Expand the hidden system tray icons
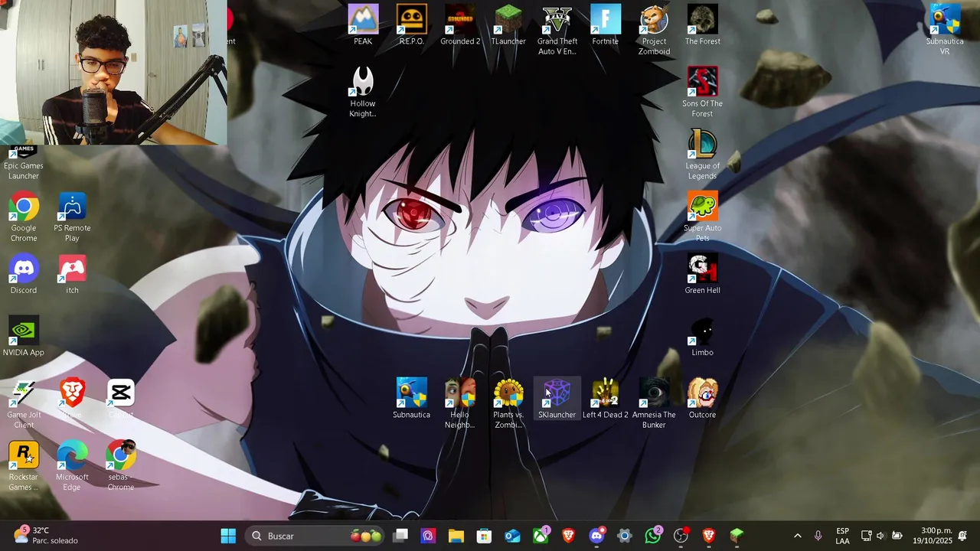 click(x=797, y=536)
